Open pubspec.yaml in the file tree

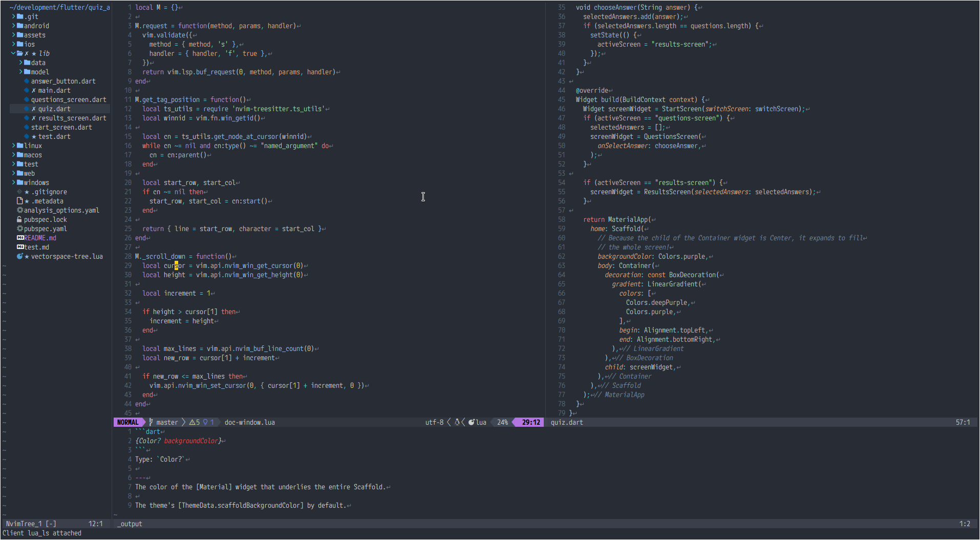(x=45, y=229)
